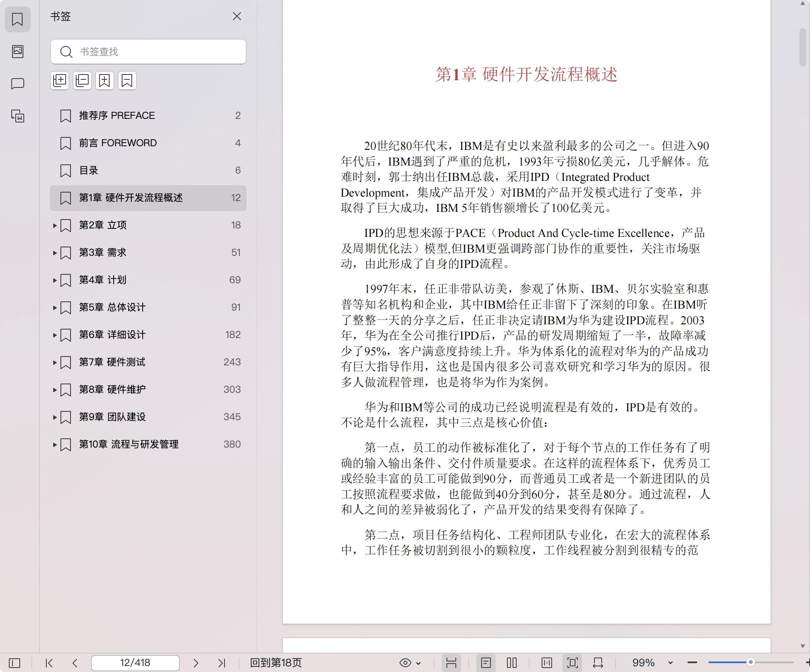This screenshot has width=810, height=672.
Task: Click page number 182 of 第6章
Action: (x=233, y=335)
